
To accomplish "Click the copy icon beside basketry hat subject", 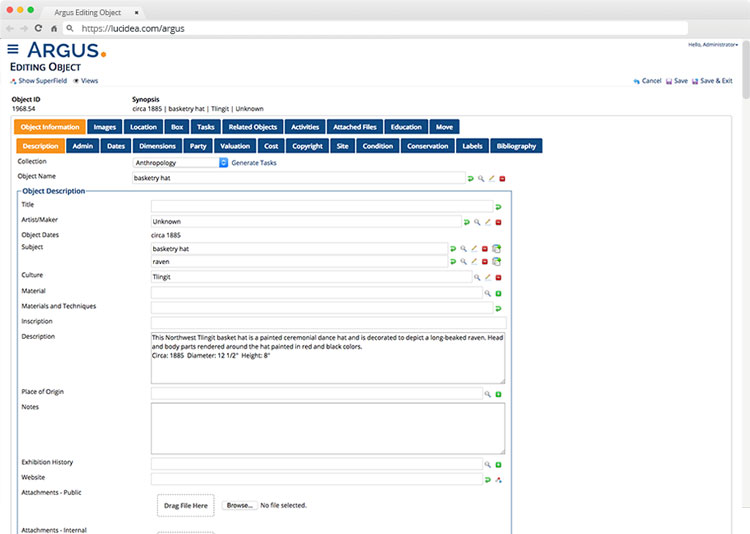I will click(496, 248).
